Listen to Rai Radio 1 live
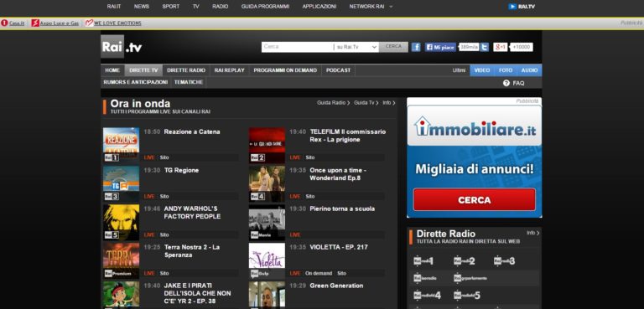The width and height of the screenshot is (644, 309). (x=423, y=261)
